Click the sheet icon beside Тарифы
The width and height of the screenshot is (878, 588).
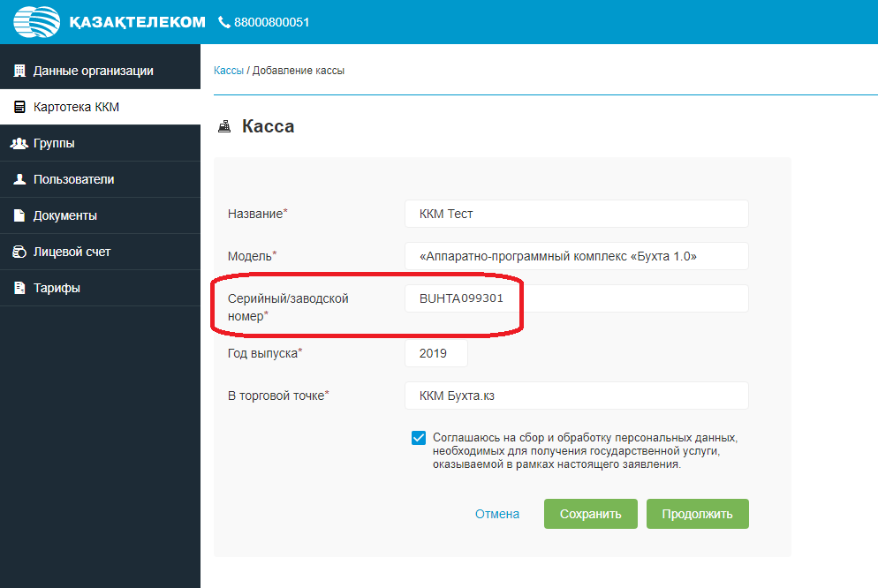[19, 288]
